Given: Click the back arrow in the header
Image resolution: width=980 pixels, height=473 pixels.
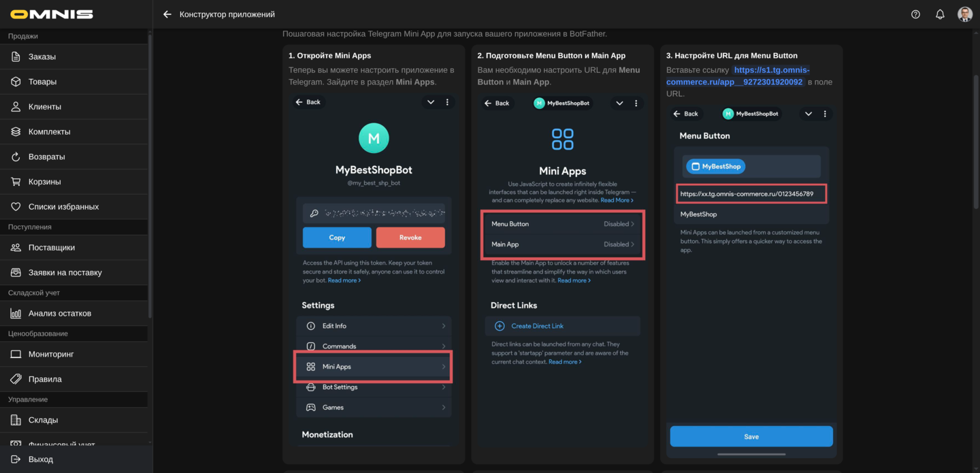Looking at the screenshot, I should point(167,14).
